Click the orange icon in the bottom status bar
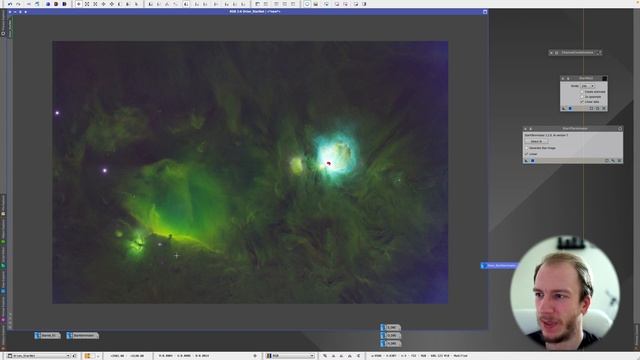Image resolution: width=640 pixels, height=360 pixels. pyautogui.click(x=87, y=356)
